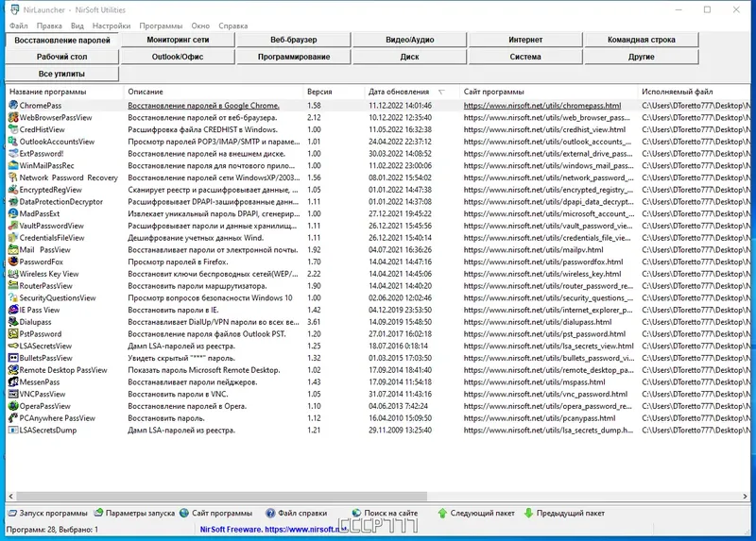Click the horizontal scrollbar thumb
Image resolution: width=756 pixels, height=541 pixels.
click(222, 496)
